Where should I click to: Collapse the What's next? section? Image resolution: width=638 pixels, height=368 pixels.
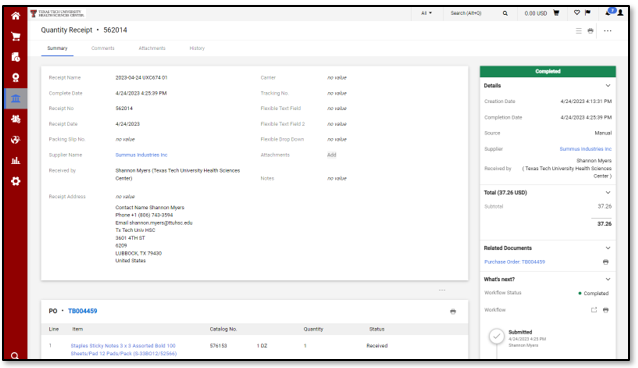608,279
